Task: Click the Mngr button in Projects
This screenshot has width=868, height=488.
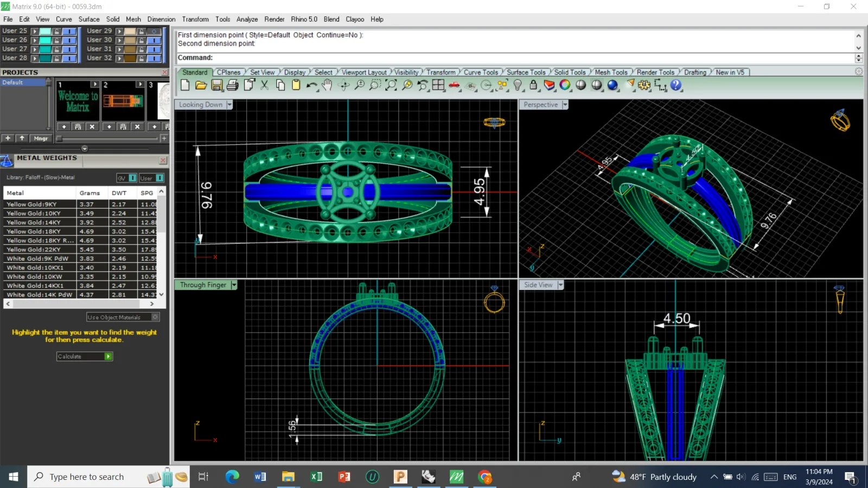Action: (41, 138)
